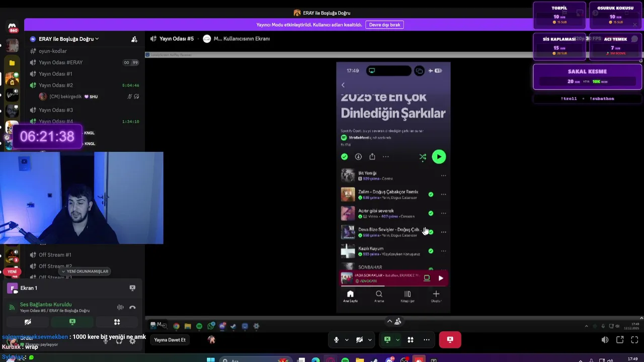Select the Bit Yeniği song title
644x362 pixels.
pyautogui.click(x=367, y=173)
